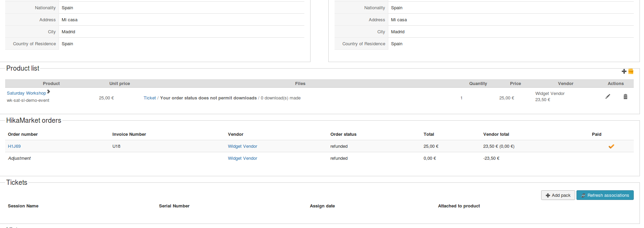Click the orange Paid checkmark for order H1J69

point(611,146)
